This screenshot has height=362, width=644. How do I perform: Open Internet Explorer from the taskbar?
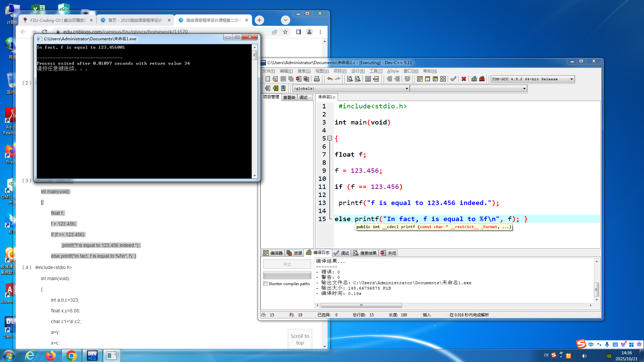(30, 355)
